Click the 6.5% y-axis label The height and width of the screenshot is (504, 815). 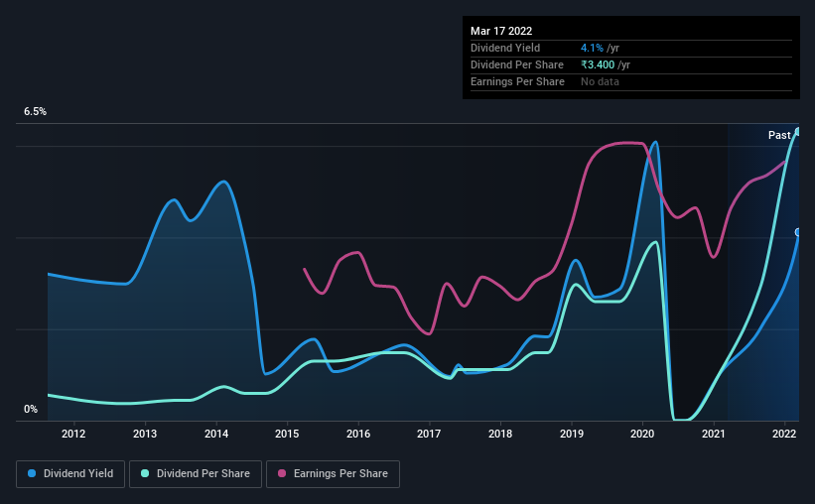click(x=35, y=112)
